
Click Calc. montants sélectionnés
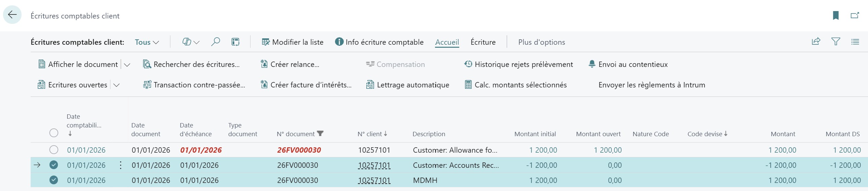pyautogui.click(x=515, y=85)
